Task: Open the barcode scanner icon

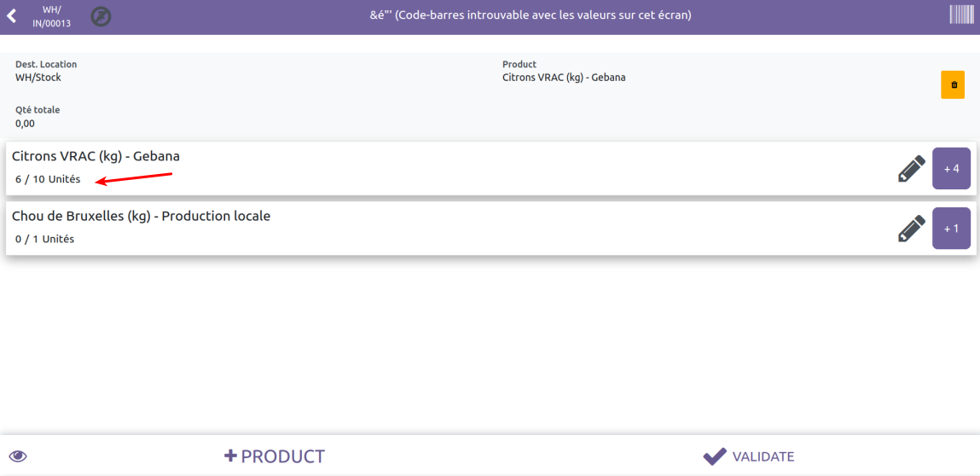Action: coord(961,15)
